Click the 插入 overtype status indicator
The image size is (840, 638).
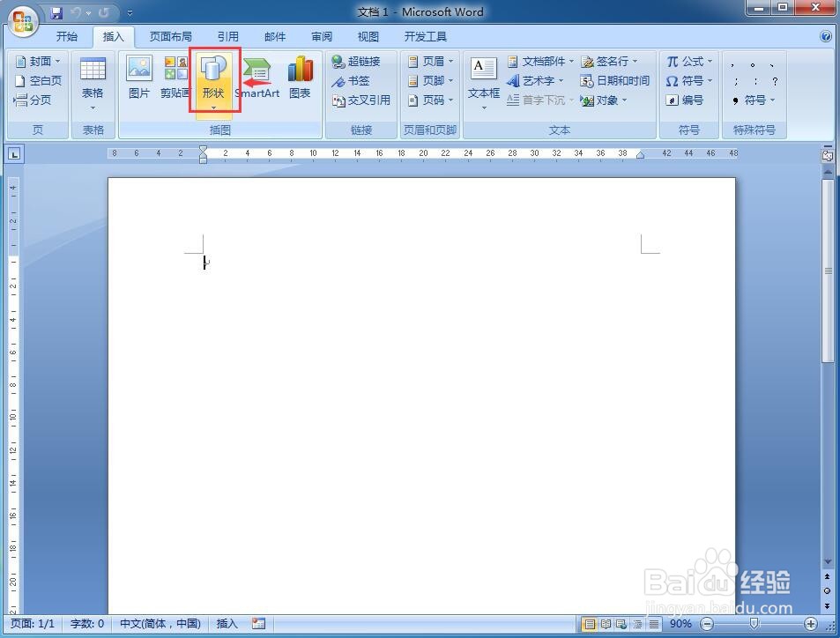(226, 623)
